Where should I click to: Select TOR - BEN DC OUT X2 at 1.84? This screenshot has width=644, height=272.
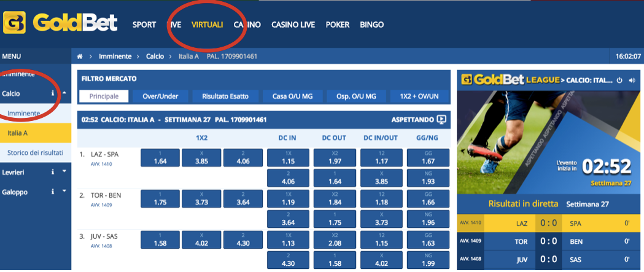tap(335, 199)
